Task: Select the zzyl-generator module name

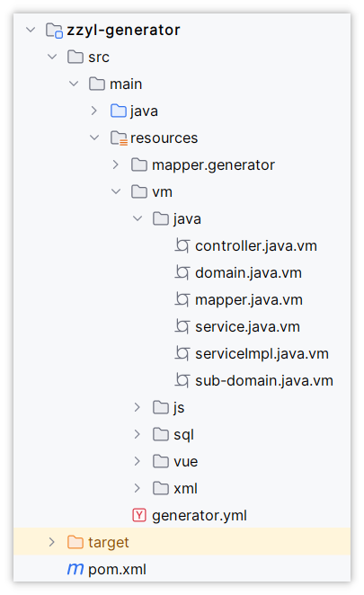Action: click(123, 31)
